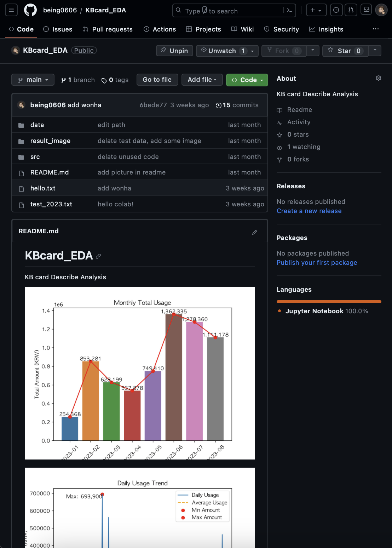This screenshot has height=548, width=392.
Task: Open the notifications inbox icon
Action: (367, 10)
